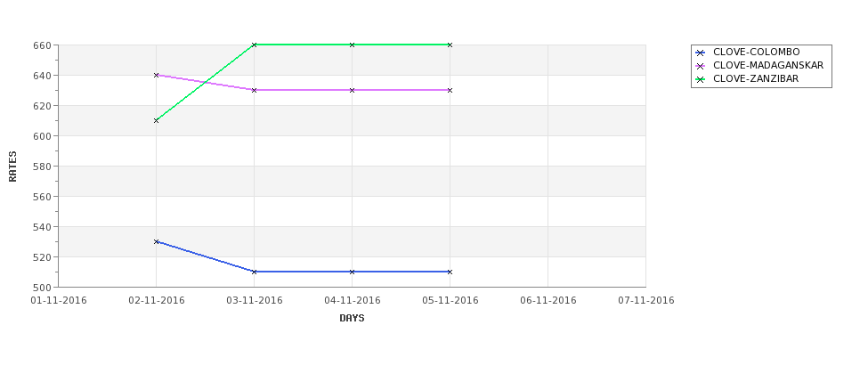
Task: Select the Madaganskar data point on 02-11-2016
Action: coord(156,76)
